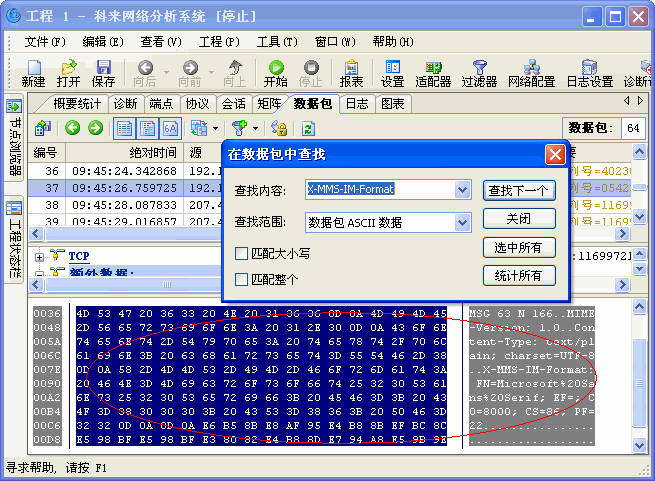Enable the 匹配大小写 checkbox
655x481 pixels.
pos(241,253)
